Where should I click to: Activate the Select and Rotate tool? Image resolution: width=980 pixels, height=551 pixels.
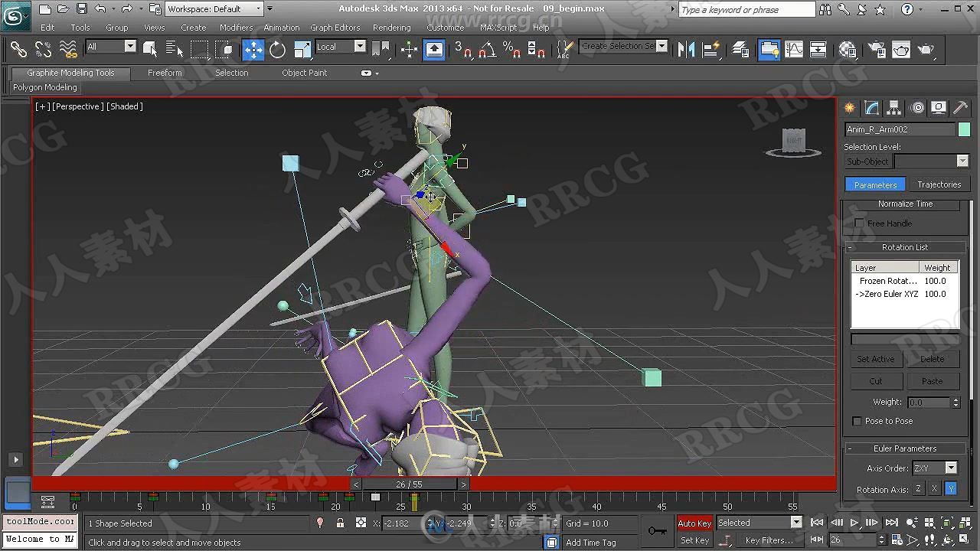tap(277, 50)
